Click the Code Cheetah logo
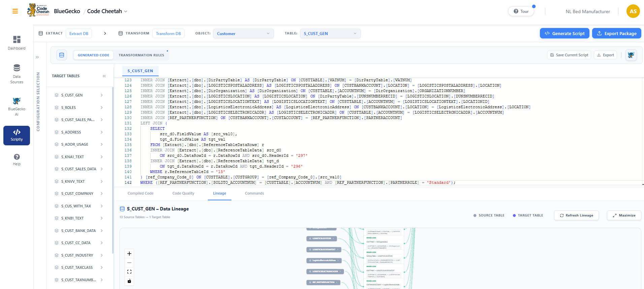The image size is (644, 289). coord(38,10)
